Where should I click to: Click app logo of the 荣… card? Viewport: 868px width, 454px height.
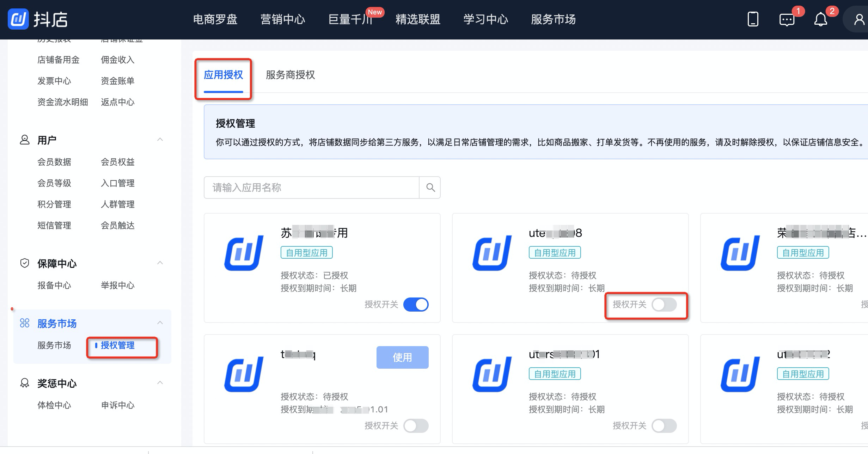point(740,253)
